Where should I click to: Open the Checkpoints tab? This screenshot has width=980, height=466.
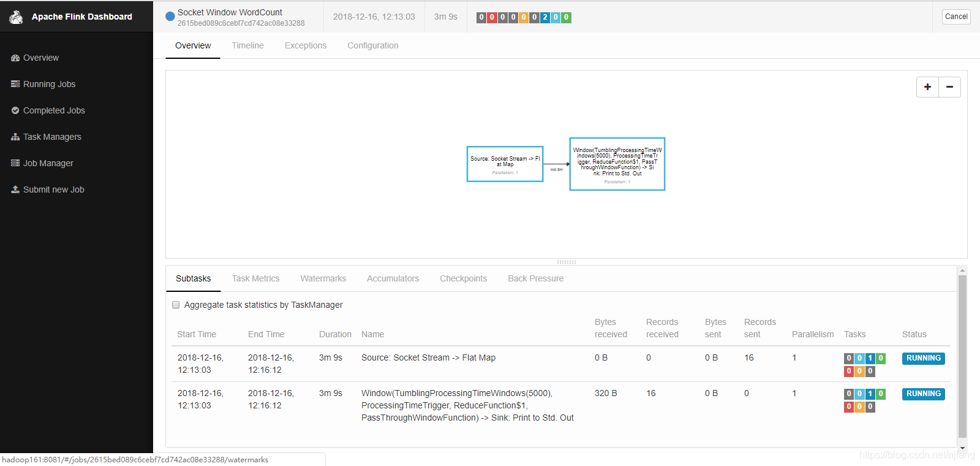(464, 278)
